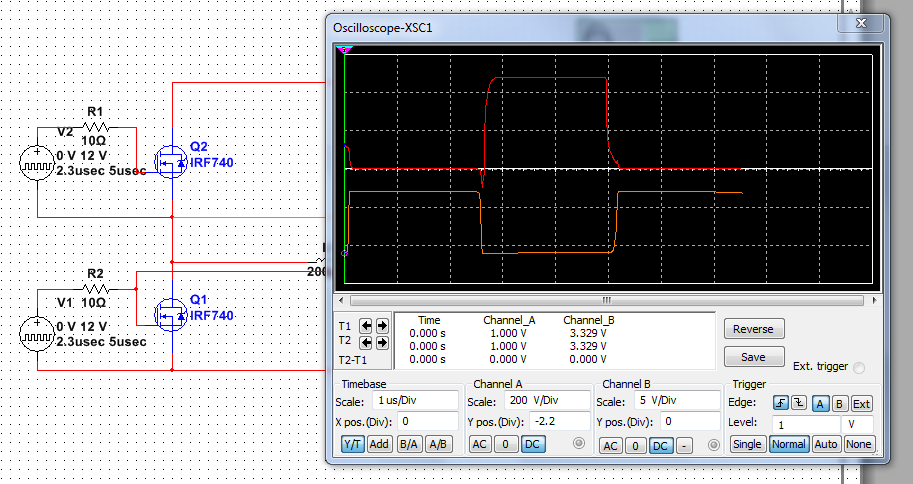The image size is (913, 484).
Task: Click the Channel_A column header
Action: [509, 320]
